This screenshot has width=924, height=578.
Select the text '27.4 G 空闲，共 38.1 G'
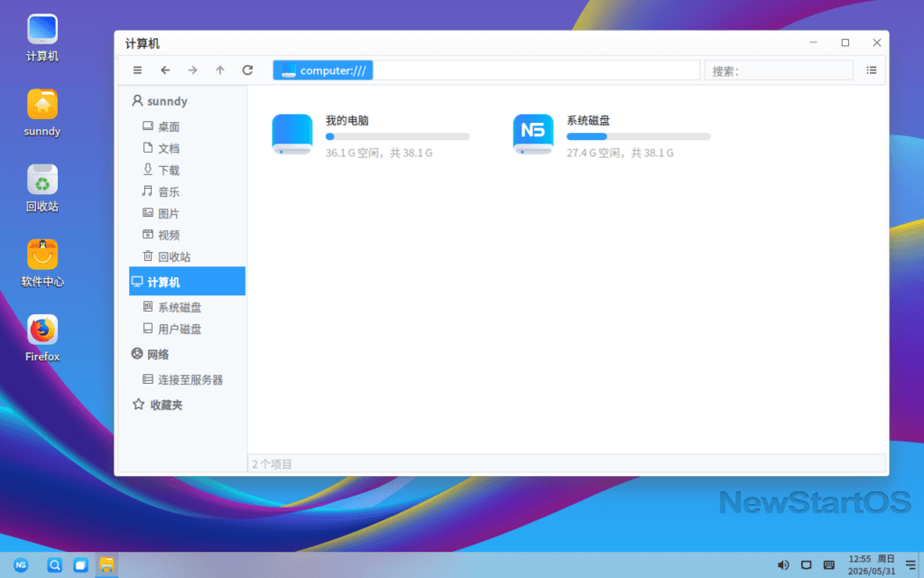[x=620, y=153]
